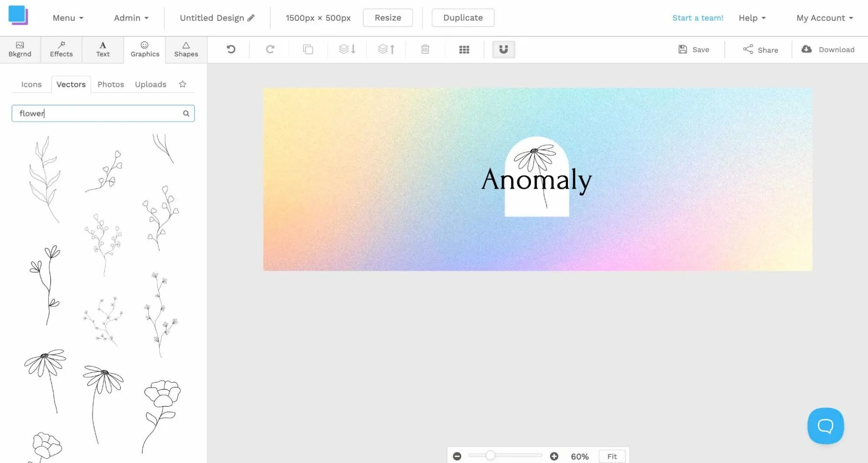Add the small heart-leaf sprig vector
Viewport: 868px width, 463px height.
[x=104, y=171]
